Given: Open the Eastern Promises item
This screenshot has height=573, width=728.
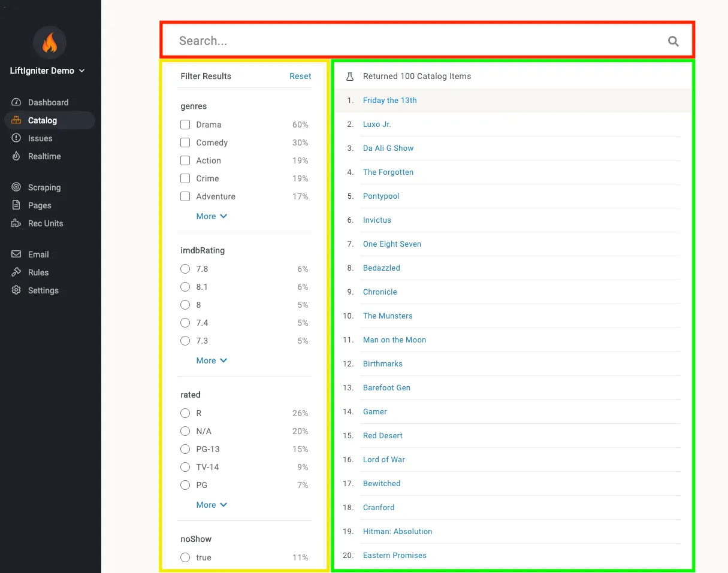Looking at the screenshot, I should click(395, 556).
